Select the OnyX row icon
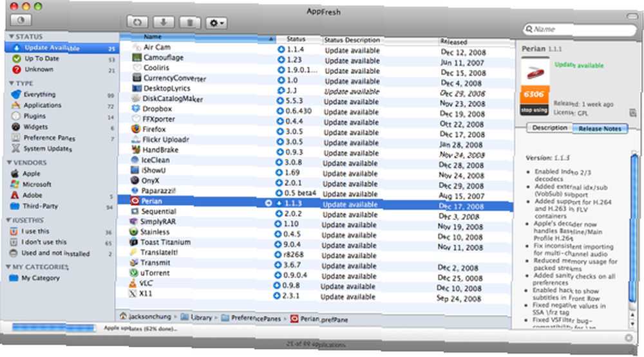The image size is (644, 357). click(135, 180)
